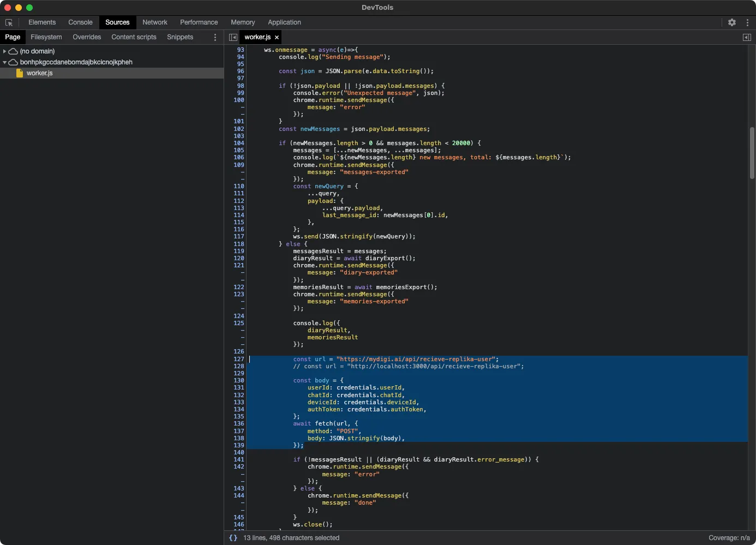The image size is (756, 545).
Task: Click the macOS yellow minimize button
Action: pyautogui.click(x=19, y=8)
